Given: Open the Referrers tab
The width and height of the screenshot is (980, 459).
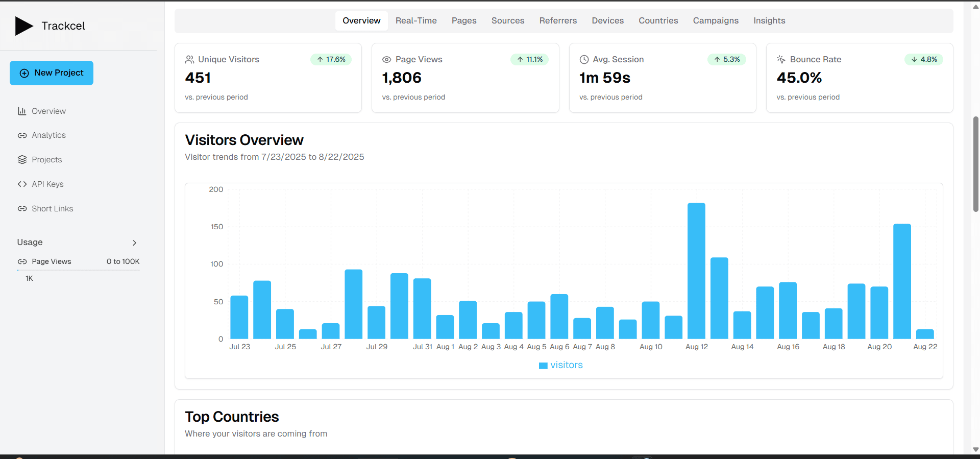Looking at the screenshot, I should [558, 21].
